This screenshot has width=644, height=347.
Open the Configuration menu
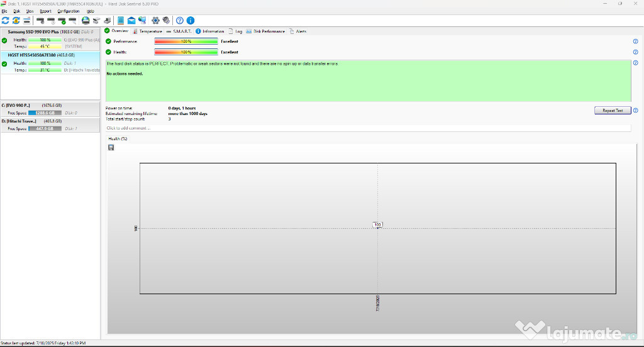pos(68,11)
